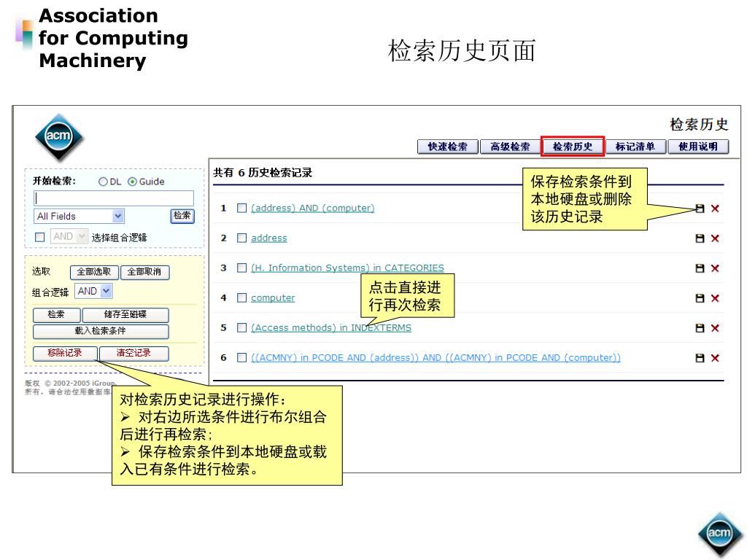
Task: Select the DL radio button
Action: (103, 182)
